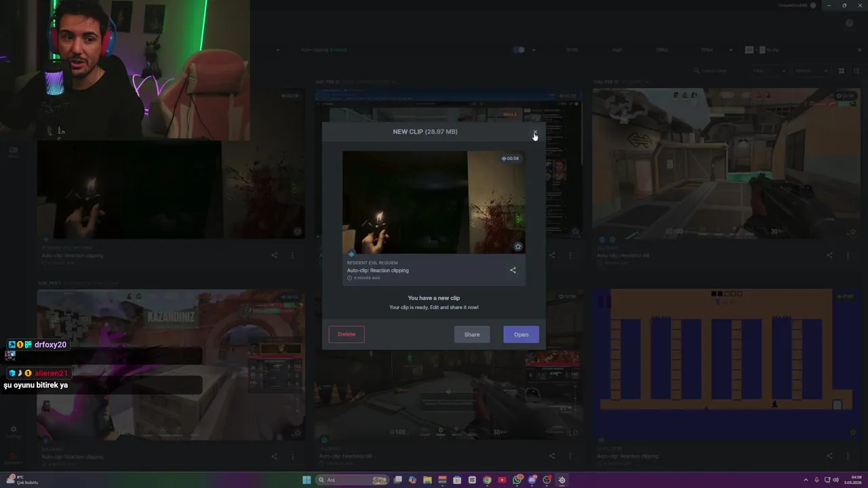Open Discord from the taskbar

[x=532, y=480]
